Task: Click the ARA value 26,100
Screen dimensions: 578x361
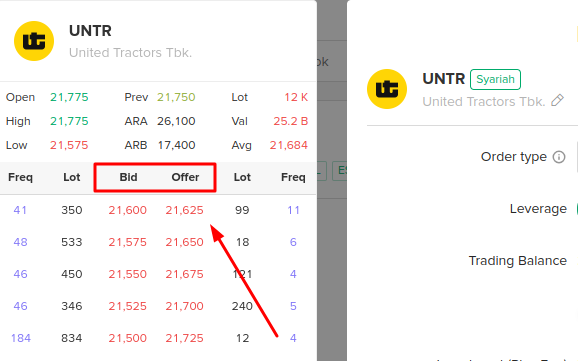Action: pyautogui.click(x=176, y=121)
